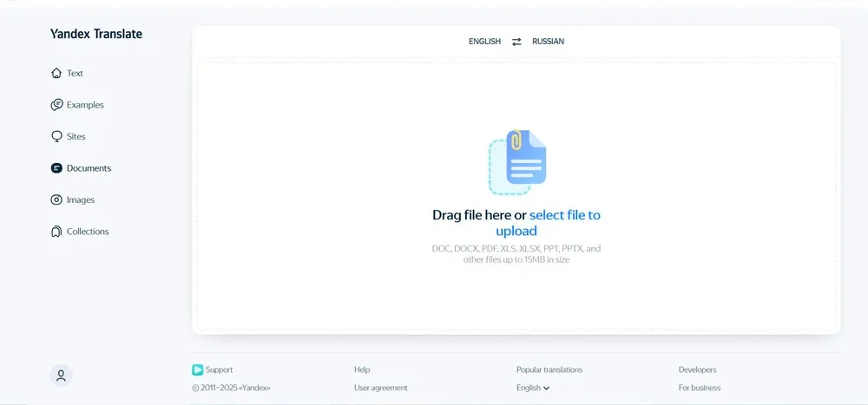Click the Sites globe icon
Image resolution: width=868 pixels, height=405 pixels.
pyautogui.click(x=56, y=137)
